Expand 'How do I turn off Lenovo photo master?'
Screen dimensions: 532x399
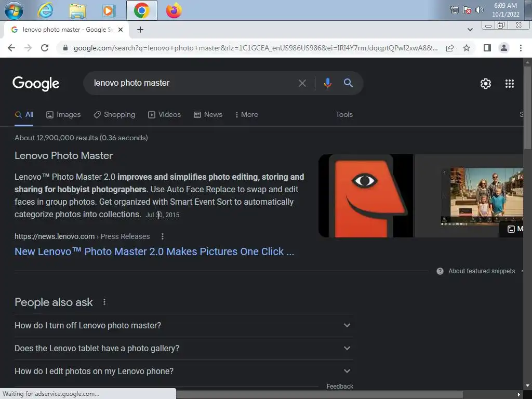tap(183, 325)
